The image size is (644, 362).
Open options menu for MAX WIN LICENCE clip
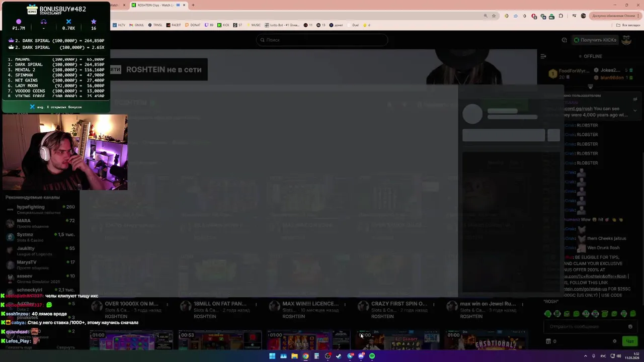coord(345,304)
